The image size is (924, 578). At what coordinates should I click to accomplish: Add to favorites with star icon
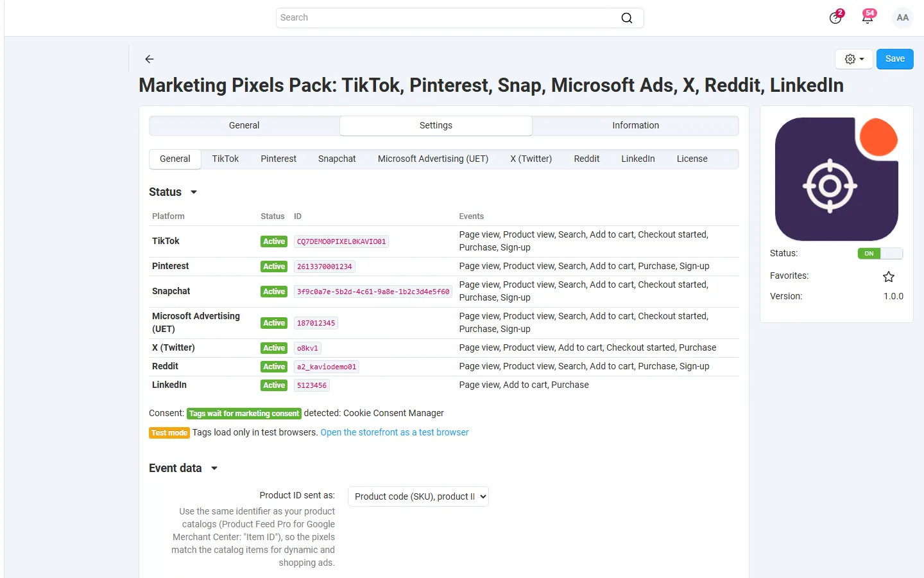[889, 277]
